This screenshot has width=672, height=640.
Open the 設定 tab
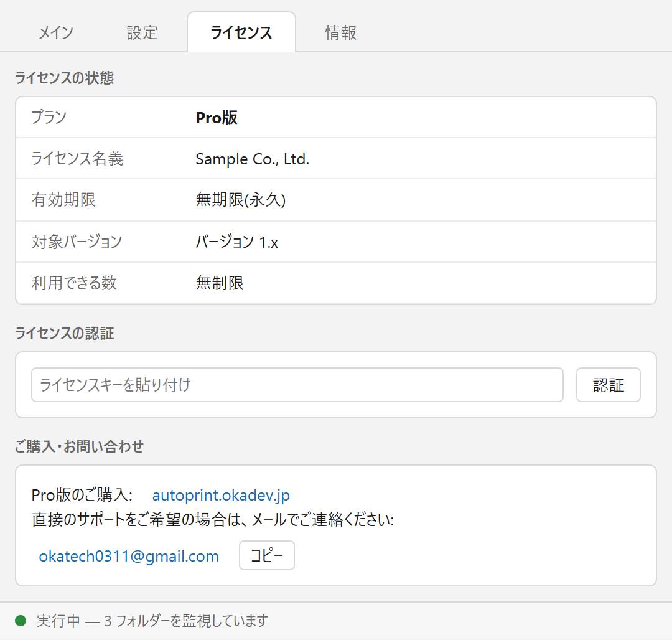tap(142, 32)
